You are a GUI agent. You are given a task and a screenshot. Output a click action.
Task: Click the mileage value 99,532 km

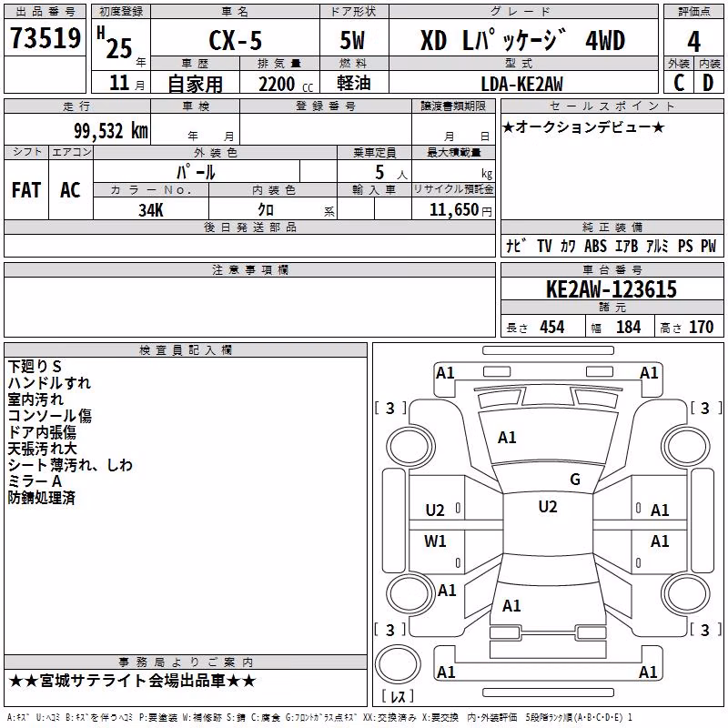tap(110, 131)
